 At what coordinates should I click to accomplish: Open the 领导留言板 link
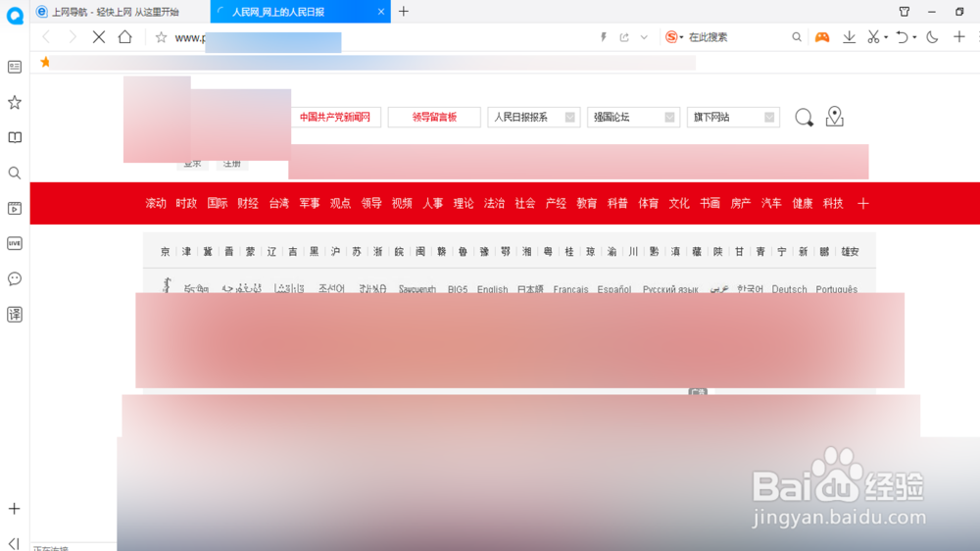tap(434, 117)
